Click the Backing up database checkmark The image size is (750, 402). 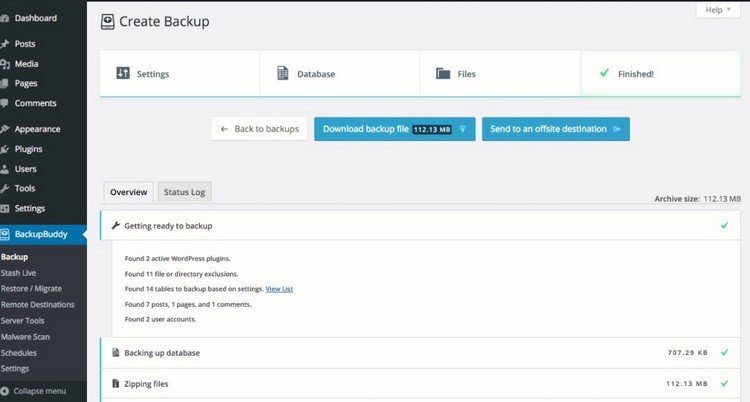[x=724, y=353]
